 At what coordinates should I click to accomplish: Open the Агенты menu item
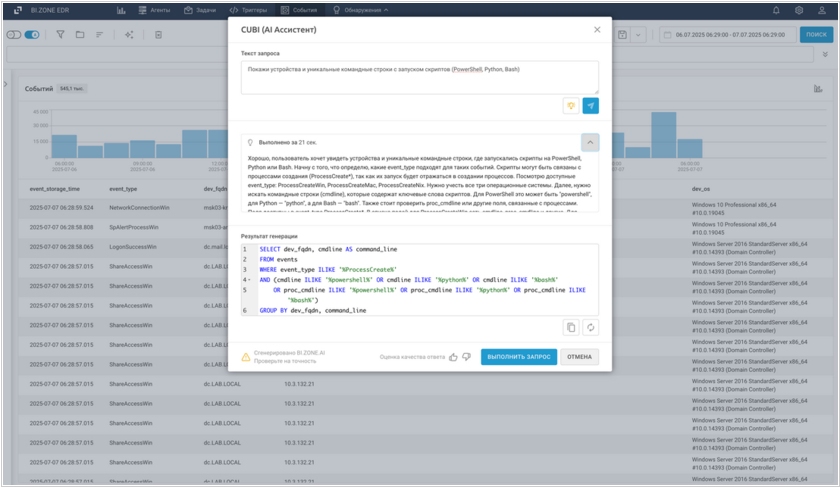(x=154, y=10)
